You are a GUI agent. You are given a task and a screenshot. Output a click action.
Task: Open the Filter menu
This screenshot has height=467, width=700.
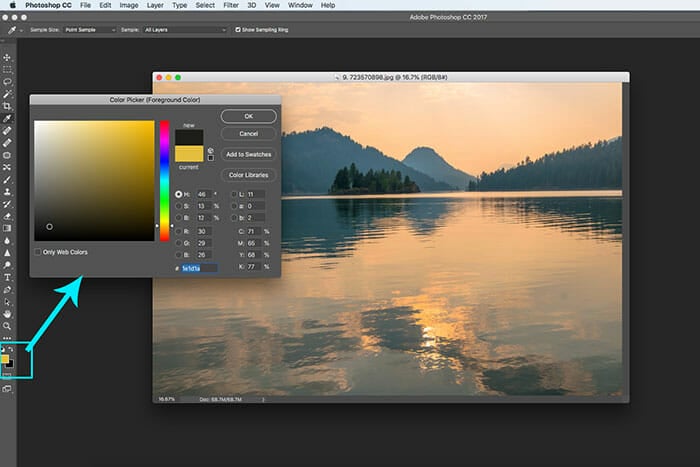231,5
